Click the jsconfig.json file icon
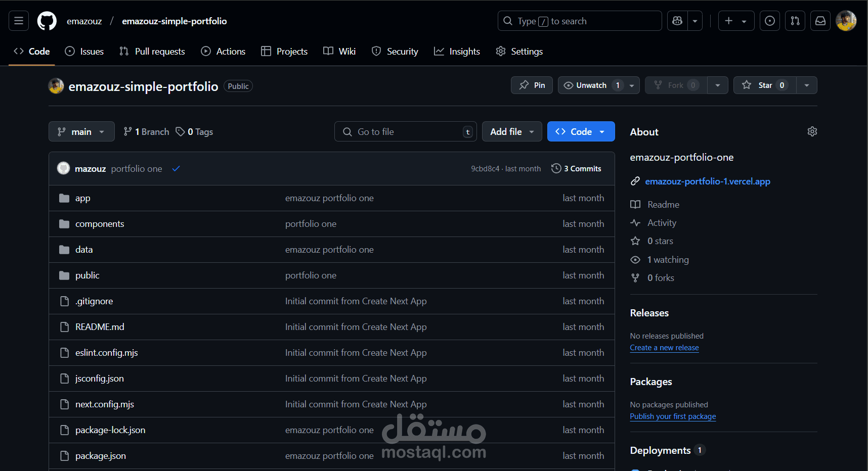Image resolution: width=868 pixels, height=471 pixels. (64, 379)
